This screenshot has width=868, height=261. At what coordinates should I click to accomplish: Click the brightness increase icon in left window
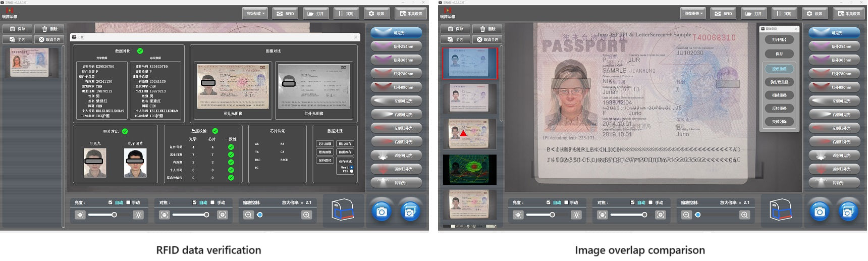coord(138,215)
